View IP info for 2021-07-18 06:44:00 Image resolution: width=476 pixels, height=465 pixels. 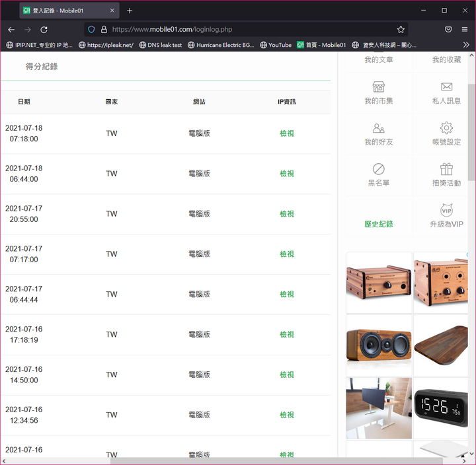287,174
